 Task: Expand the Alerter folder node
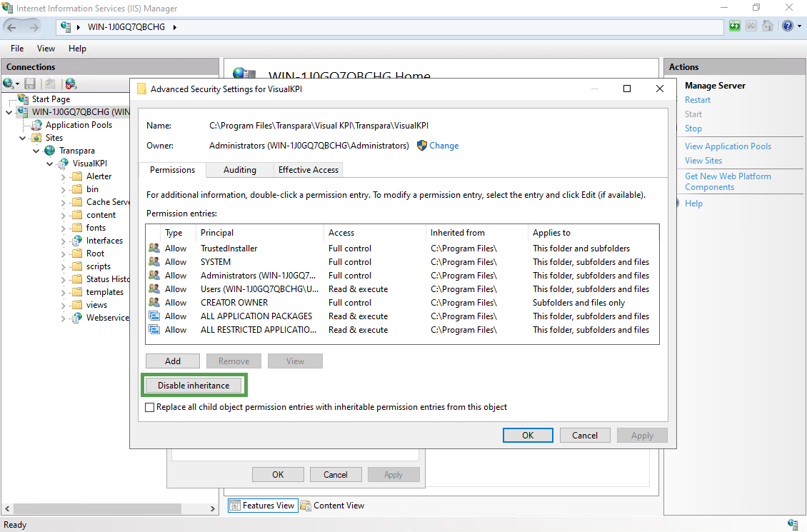coord(64,176)
